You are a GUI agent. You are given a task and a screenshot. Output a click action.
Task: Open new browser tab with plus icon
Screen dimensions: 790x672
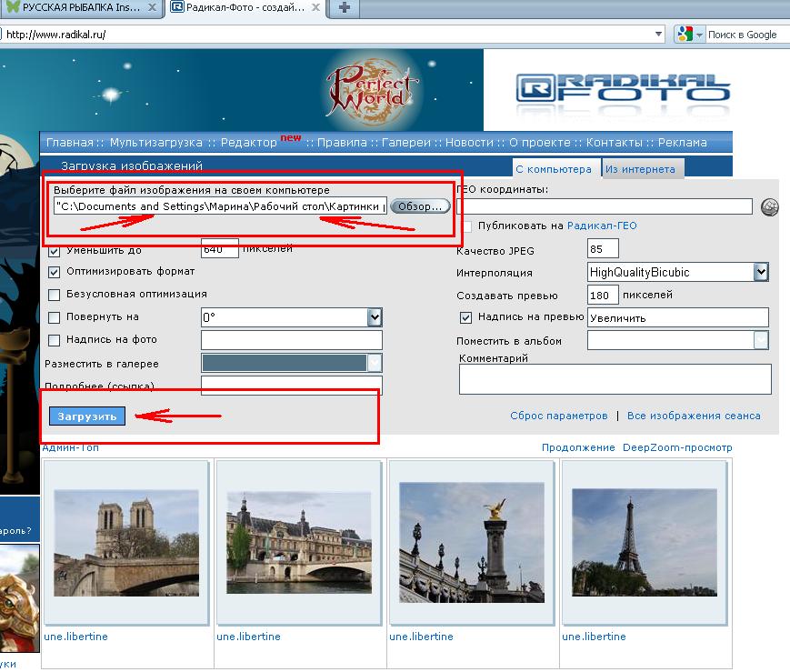[x=345, y=7]
